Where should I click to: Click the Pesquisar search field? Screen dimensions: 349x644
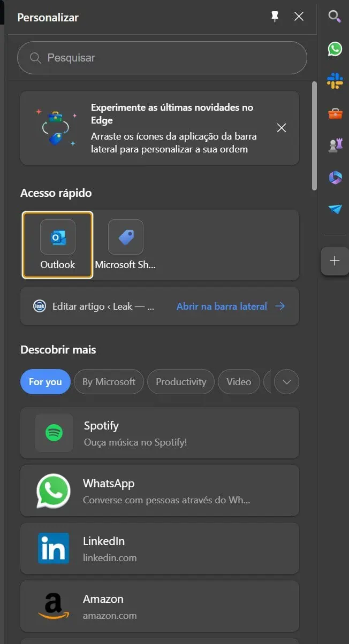tap(162, 58)
